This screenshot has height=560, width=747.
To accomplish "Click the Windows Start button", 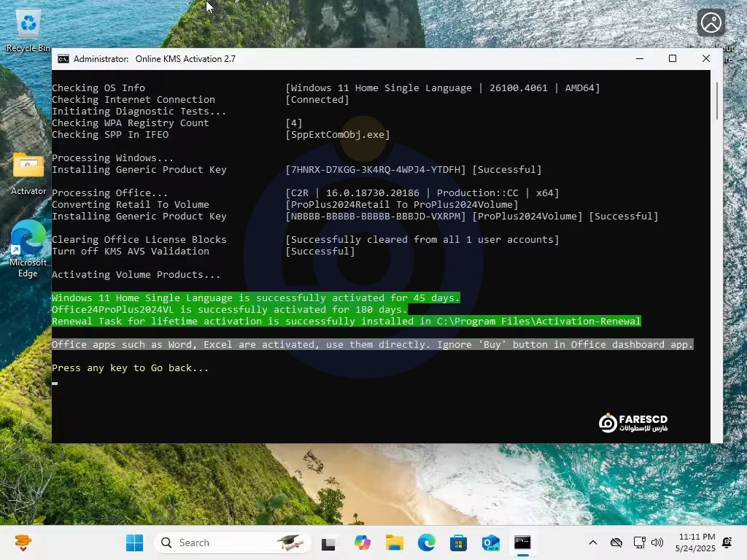I will click(134, 542).
